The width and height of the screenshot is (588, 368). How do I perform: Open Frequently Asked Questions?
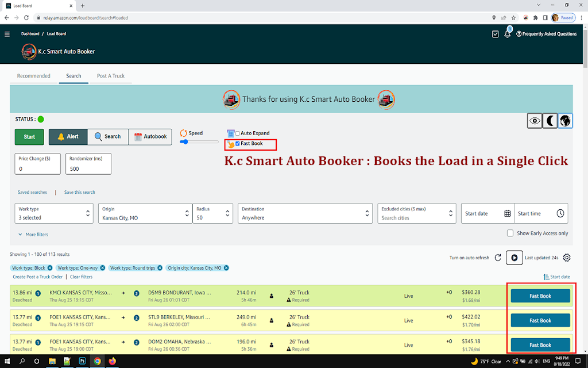(547, 34)
